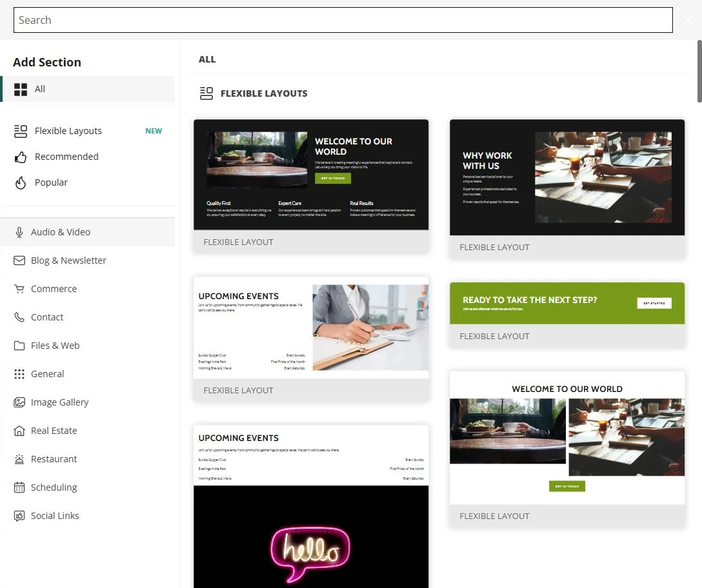Click Get In Touch button in white layout

567,486
